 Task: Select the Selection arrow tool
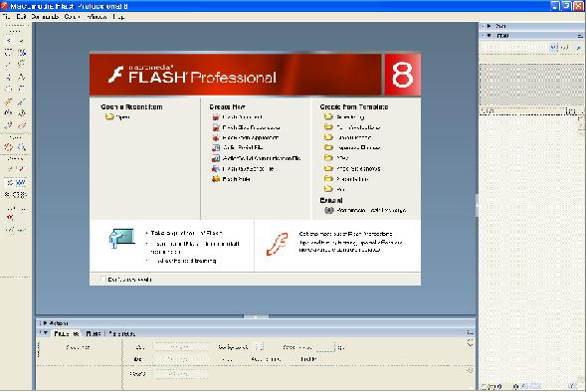pyautogui.click(x=9, y=41)
